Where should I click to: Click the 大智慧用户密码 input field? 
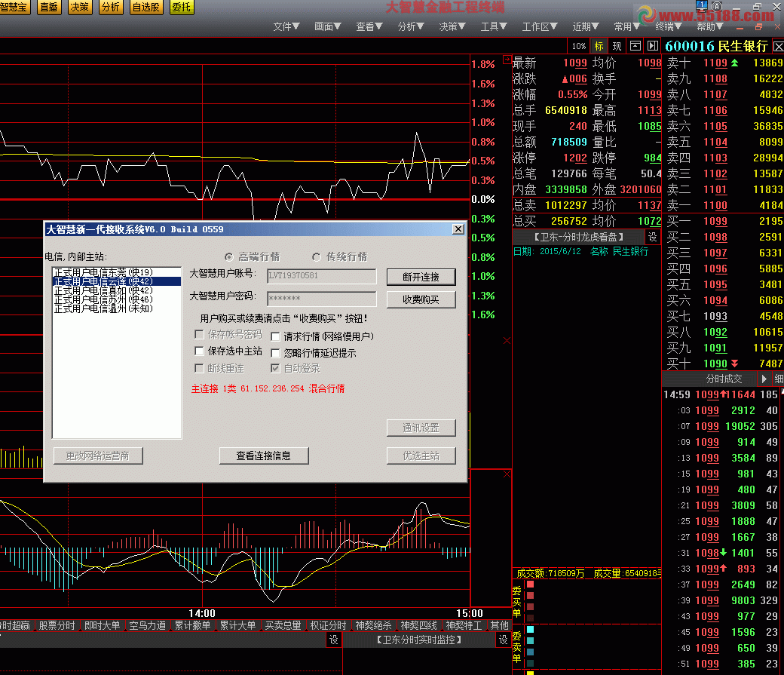(321, 298)
